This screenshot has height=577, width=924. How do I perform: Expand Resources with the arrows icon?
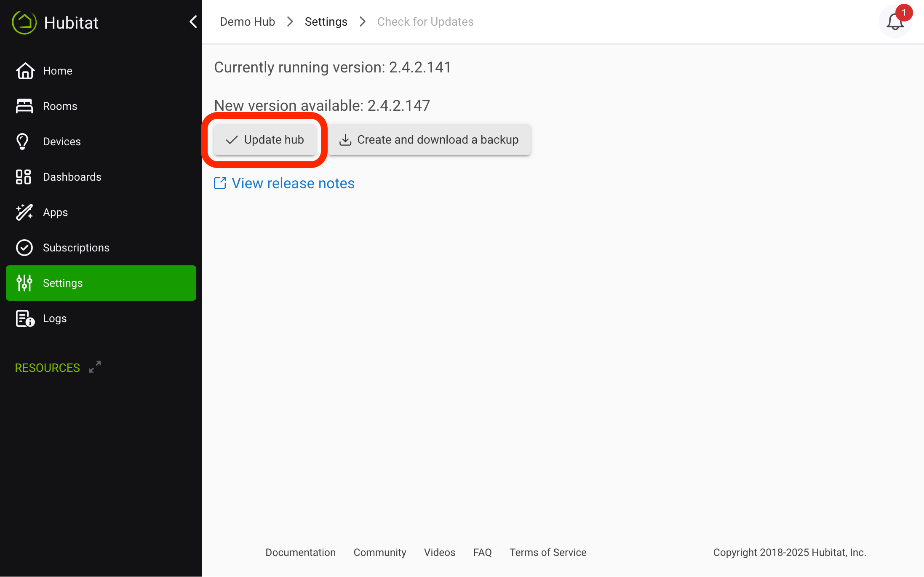point(95,367)
